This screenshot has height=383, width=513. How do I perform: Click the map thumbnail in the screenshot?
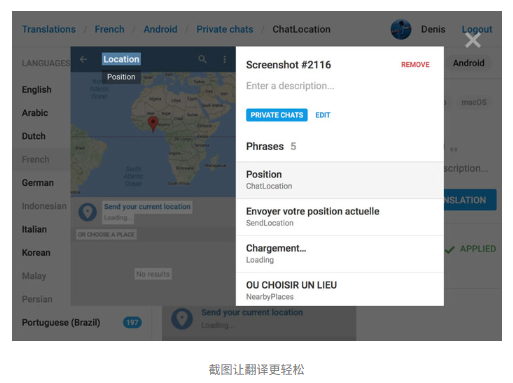tap(153, 134)
